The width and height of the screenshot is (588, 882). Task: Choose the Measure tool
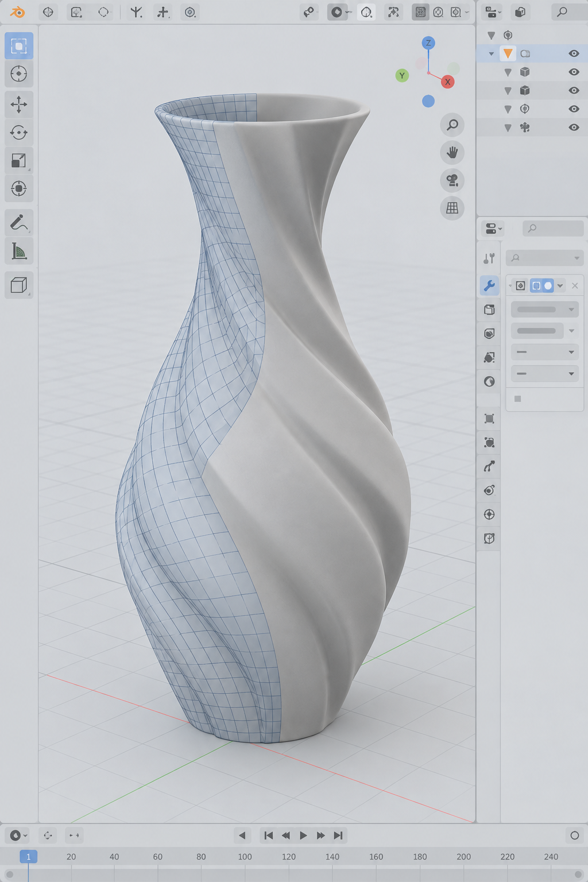tap(19, 251)
